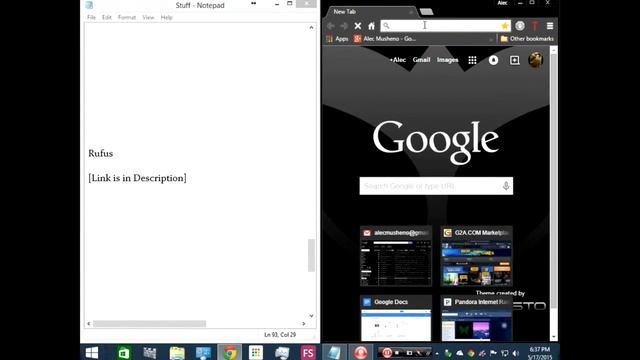Open the red extension icon in Chrome toolbar
Image resolution: width=640 pixels, height=360 pixels.
point(535,26)
